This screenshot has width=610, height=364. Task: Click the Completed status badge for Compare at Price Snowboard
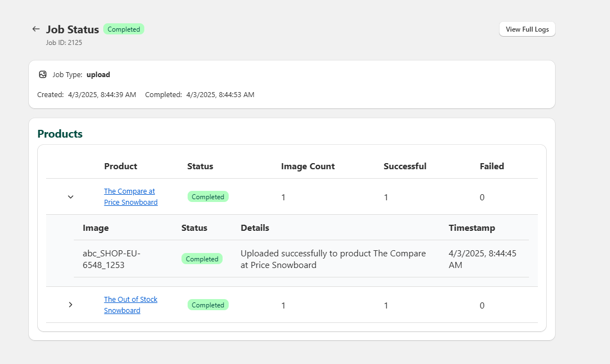tap(208, 196)
